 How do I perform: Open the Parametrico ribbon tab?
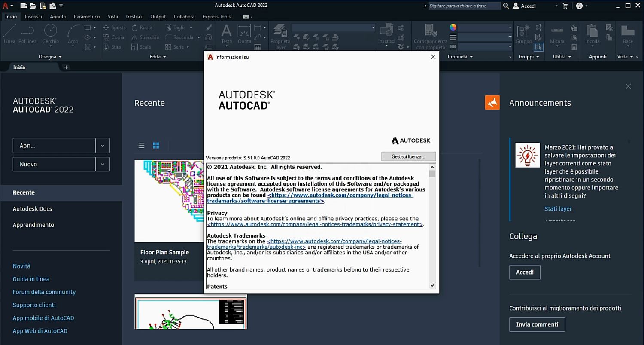87,17
